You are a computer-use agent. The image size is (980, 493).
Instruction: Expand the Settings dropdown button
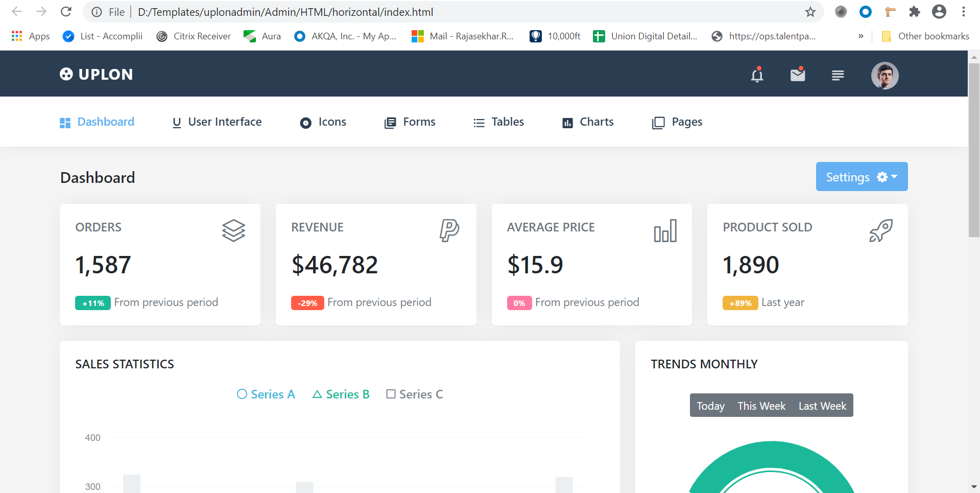[862, 177]
